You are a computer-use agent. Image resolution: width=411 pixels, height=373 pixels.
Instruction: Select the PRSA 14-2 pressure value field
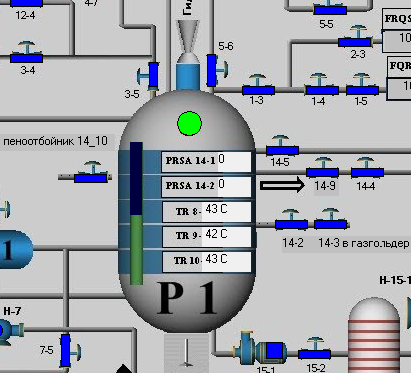pos(235,187)
